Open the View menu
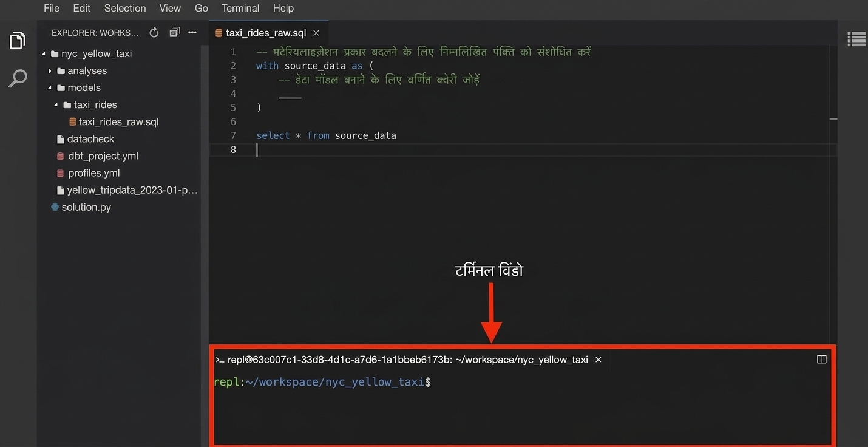 [170, 8]
